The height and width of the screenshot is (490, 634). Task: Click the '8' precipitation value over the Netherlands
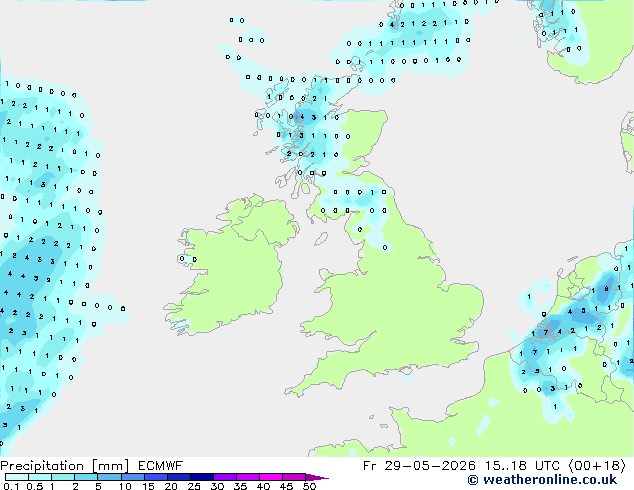(x=606, y=289)
